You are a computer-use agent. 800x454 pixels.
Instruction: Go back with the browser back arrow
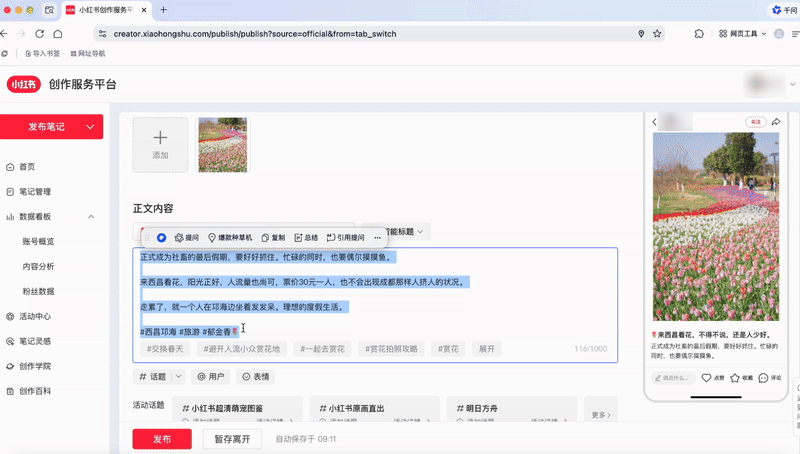[x=4, y=34]
